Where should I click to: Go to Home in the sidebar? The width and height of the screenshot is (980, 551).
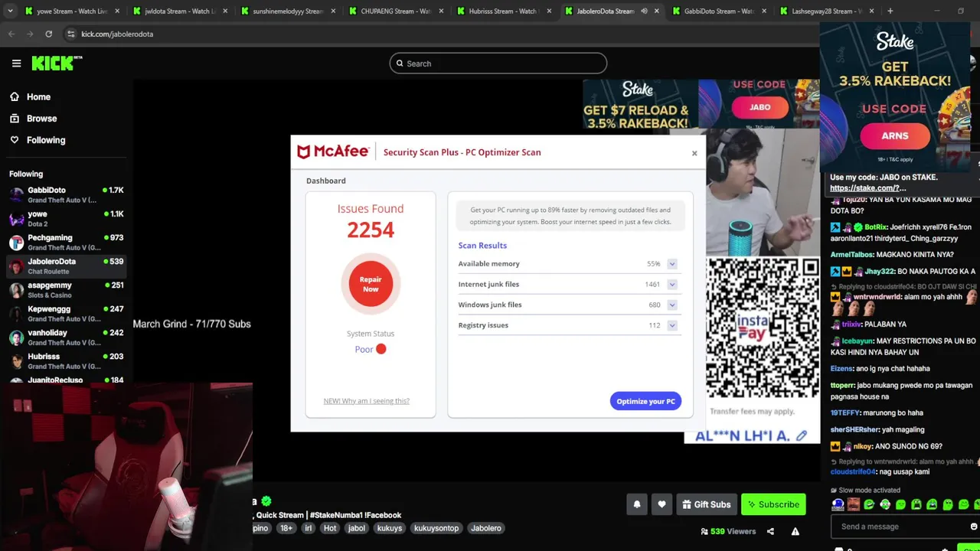[x=31, y=97]
